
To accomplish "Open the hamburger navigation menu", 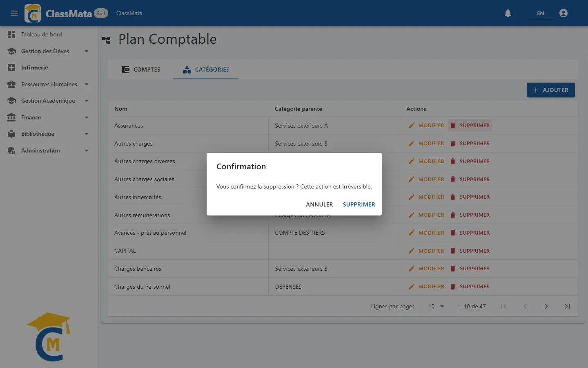I will click(x=15, y=13).
